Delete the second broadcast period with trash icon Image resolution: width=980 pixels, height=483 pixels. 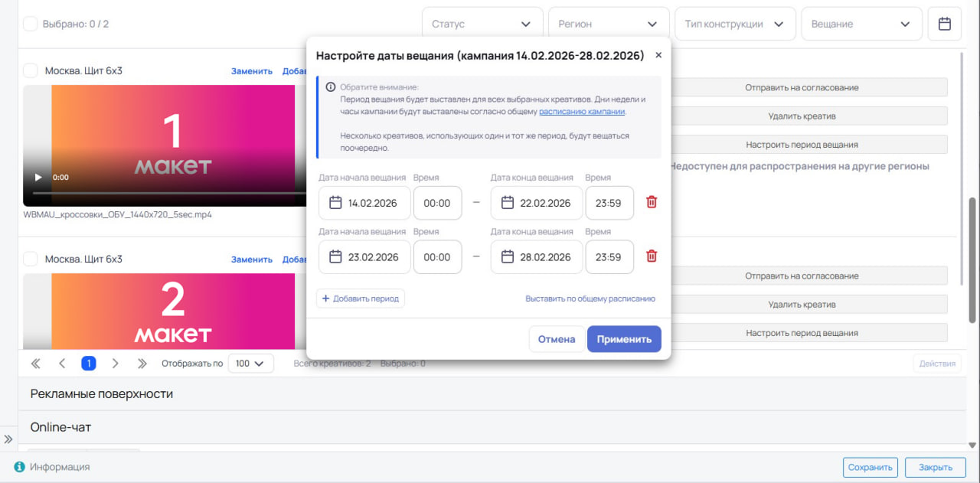click(x=652, y=256)
